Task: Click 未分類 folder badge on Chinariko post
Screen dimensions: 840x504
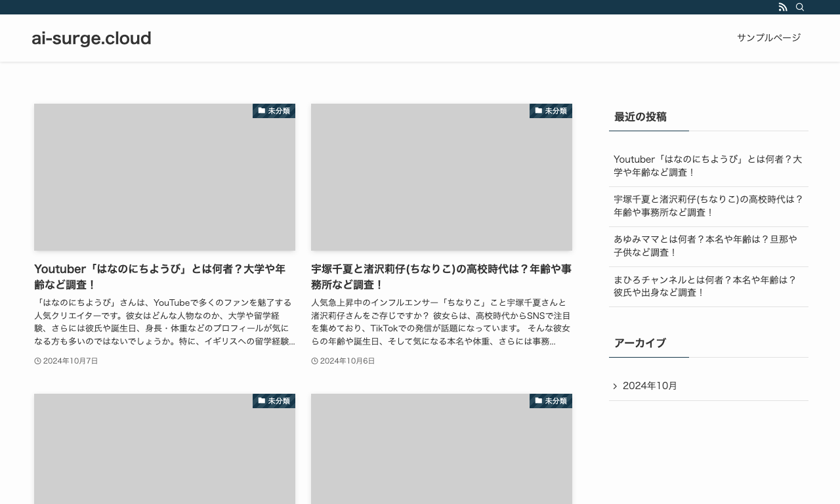Action: pyautogui.click(x=551, y=111)
